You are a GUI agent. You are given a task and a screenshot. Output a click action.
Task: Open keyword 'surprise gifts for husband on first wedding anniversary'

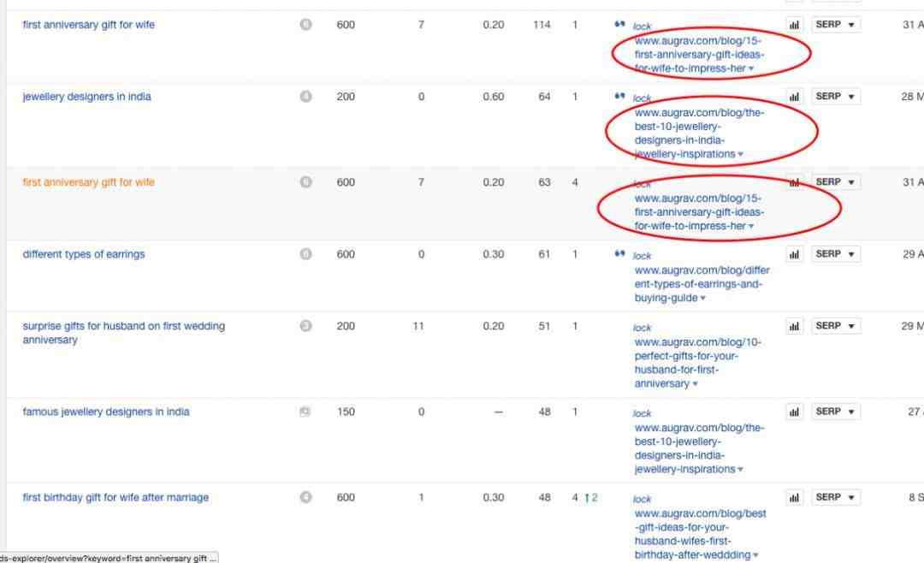pos(124,333)
